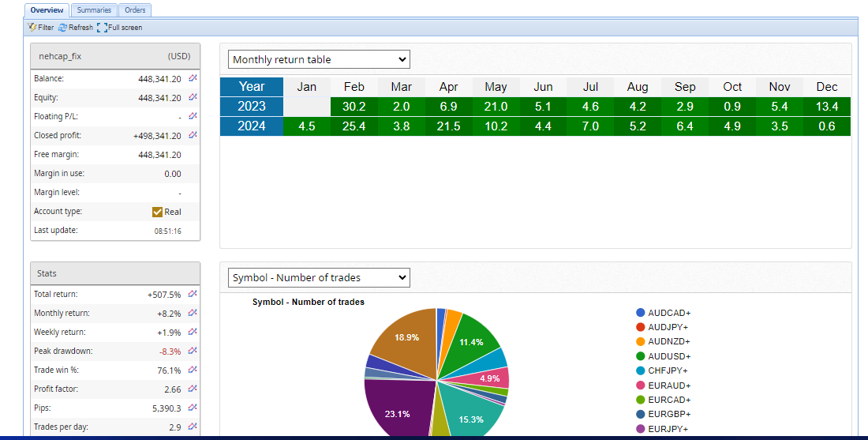Click the chart icon next to Floating P/L
Image resolution: width=868 pixels, height=440 pixels.
(x=193, y=117)
